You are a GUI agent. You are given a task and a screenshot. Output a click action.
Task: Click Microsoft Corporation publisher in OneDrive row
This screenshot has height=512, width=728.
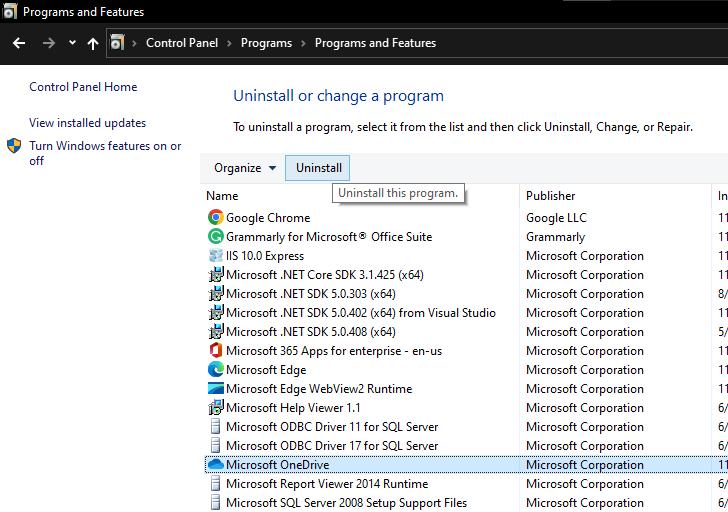coord(585,465)
